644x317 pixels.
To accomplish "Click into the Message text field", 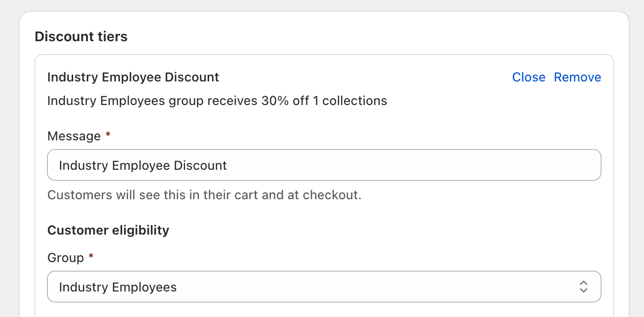I will (x=324, y=165).
